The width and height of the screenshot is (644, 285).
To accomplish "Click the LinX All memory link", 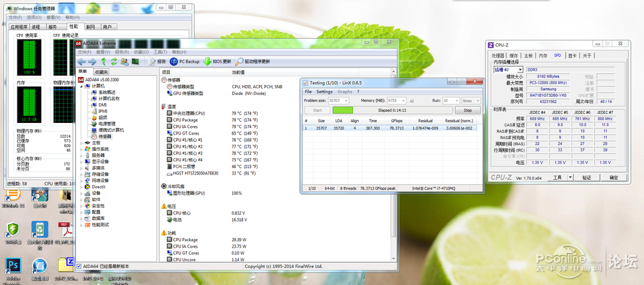I will pyautogui.click(x=411, y=101).
